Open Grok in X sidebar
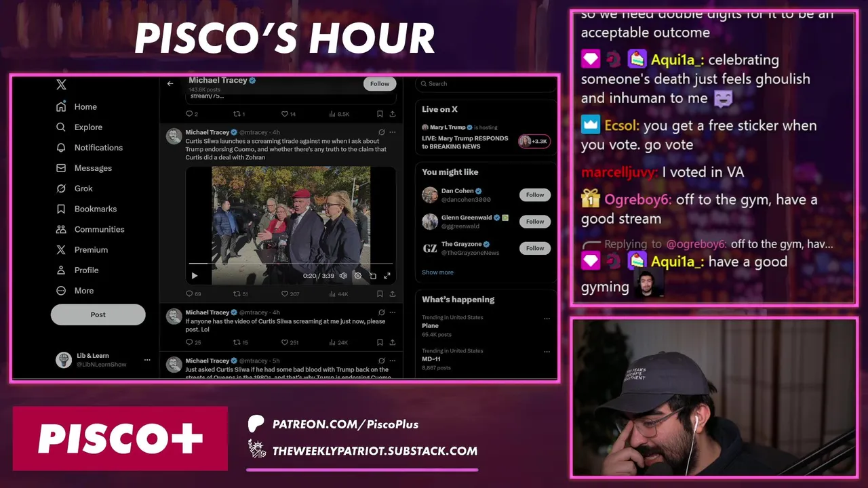 (75, 188)
